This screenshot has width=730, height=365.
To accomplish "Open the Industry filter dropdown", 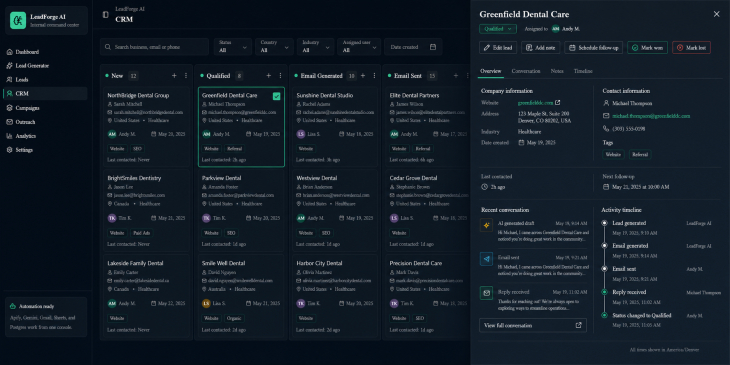I will click(315, 47).
